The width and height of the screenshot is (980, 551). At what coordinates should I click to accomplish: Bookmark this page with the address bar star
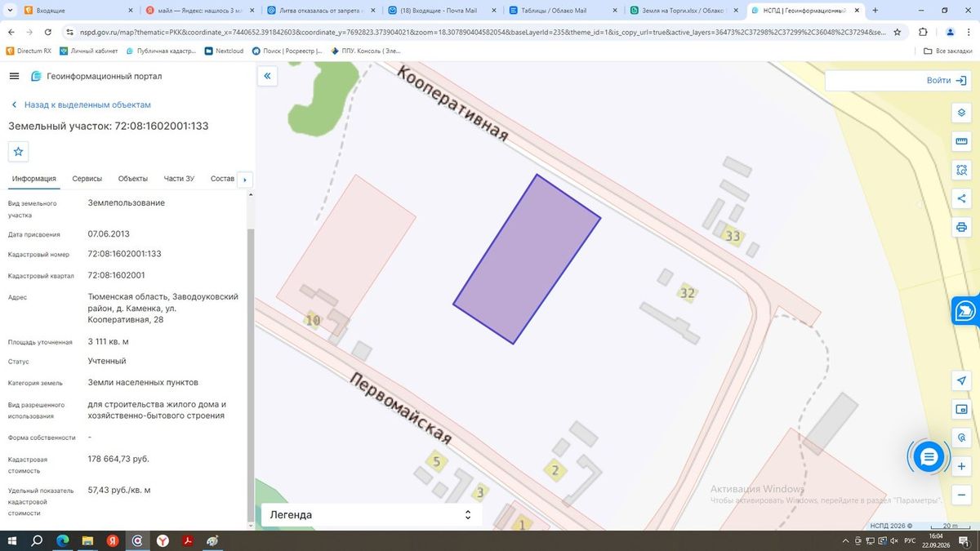[898, 32]
